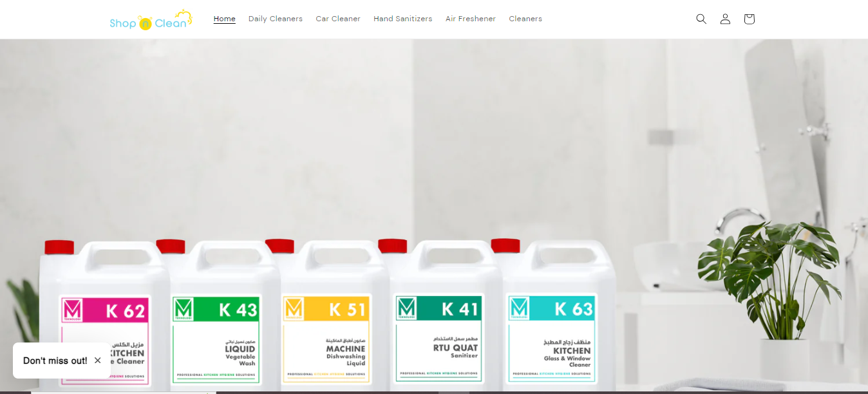The width and height of the screenshot is (868, 394).
Task: Click the teal K 63 Kitchen bottle
Action: pos(557,315)
